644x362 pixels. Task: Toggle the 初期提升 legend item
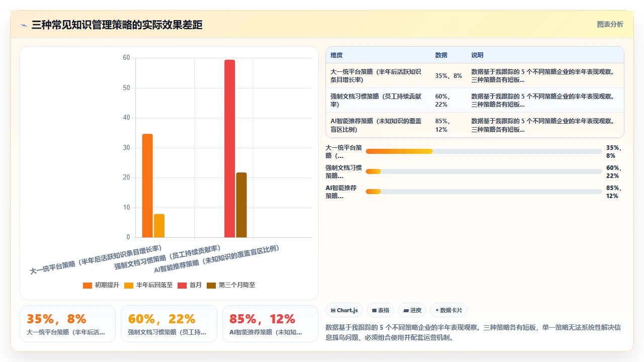(x=101, y=285)
